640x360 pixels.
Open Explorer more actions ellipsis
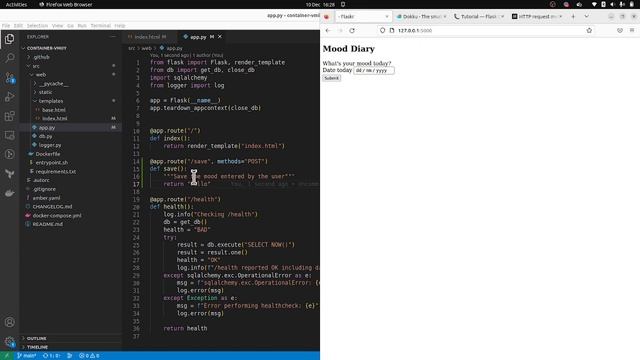coord(113,37)
